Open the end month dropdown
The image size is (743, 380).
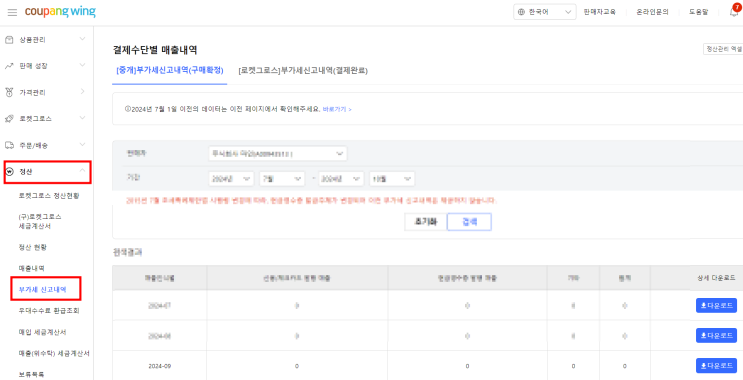392,179
